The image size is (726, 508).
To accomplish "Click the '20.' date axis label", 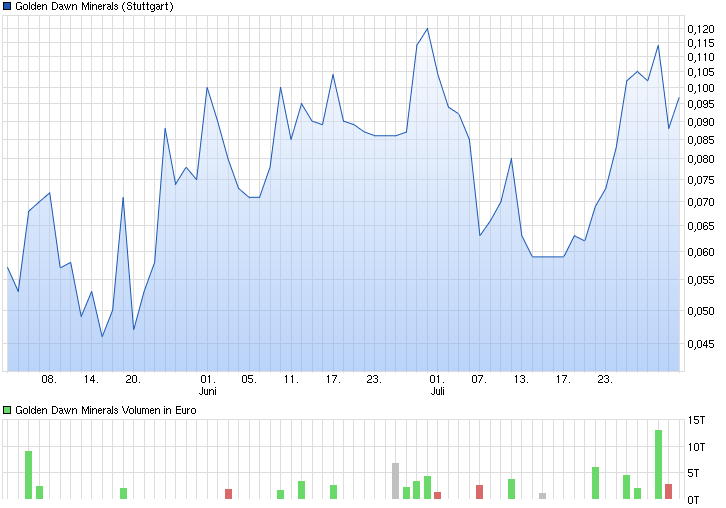I will point(133,379).
